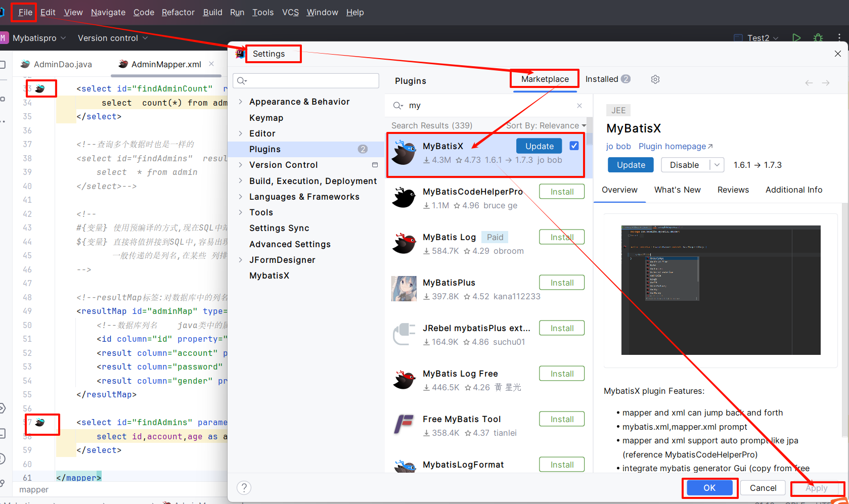Open the Additional Info tab
This screenshot has width=849, height=504.
pyautogui.click(x=793, y=190)
